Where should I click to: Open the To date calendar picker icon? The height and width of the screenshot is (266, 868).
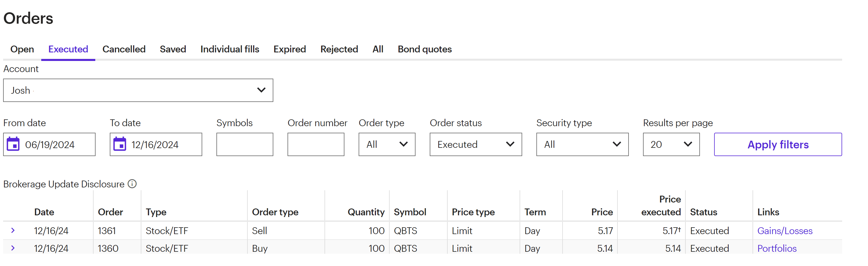coord(120,144)
